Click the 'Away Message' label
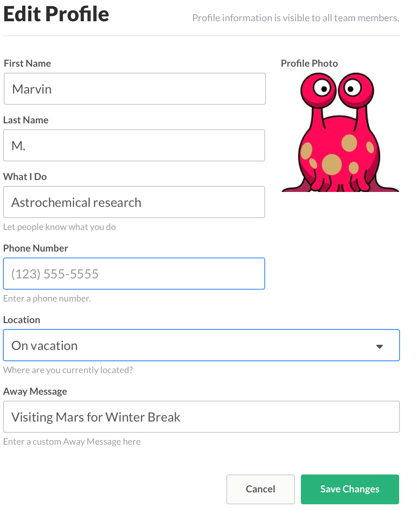The width and height of the screenshot is (420, 511). (35, 391)
